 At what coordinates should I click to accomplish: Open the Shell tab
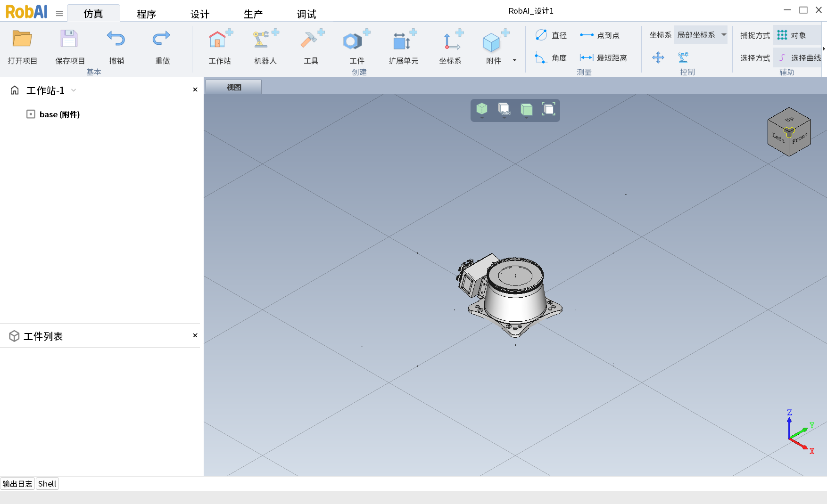pyautogui.click(x=47, y=484)
